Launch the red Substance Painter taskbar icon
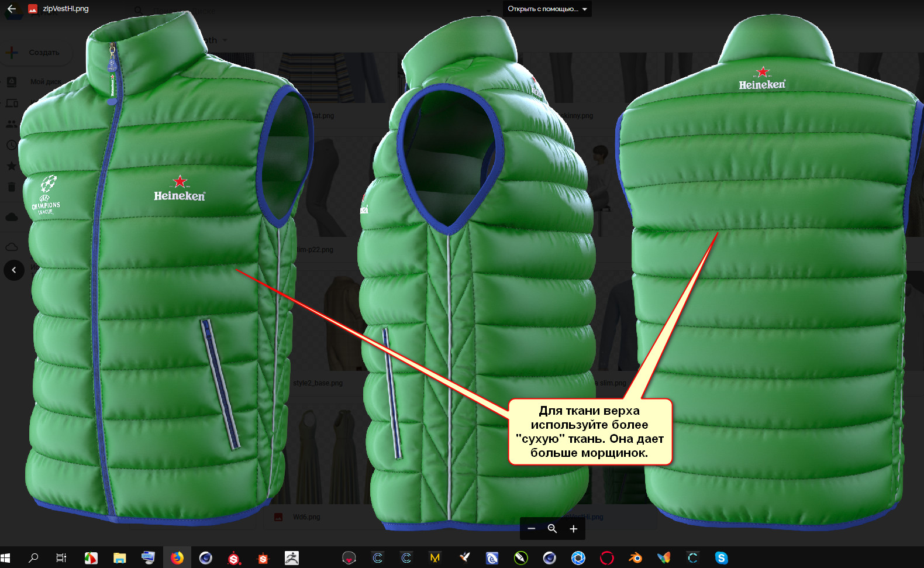924x568 pixels. 234,558
